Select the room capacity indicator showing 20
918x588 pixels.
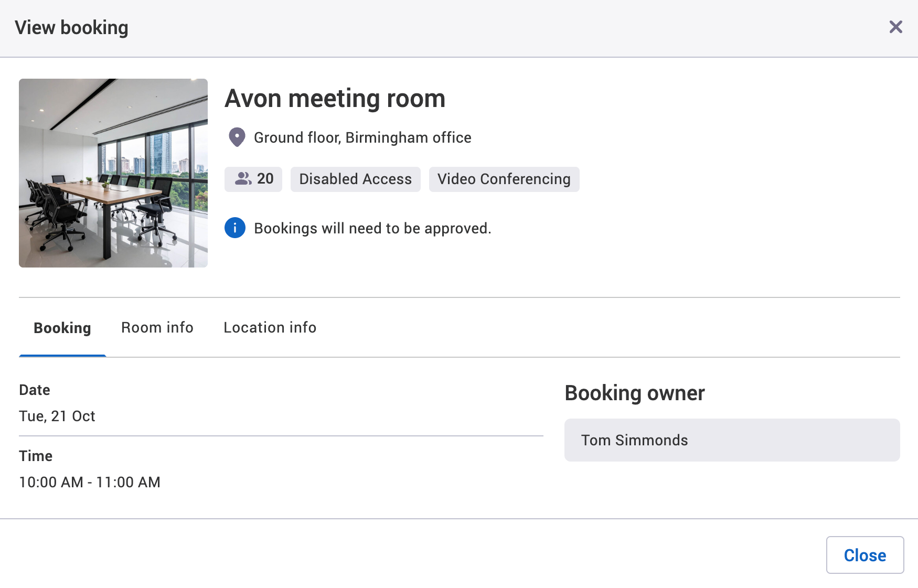[253, 179]
